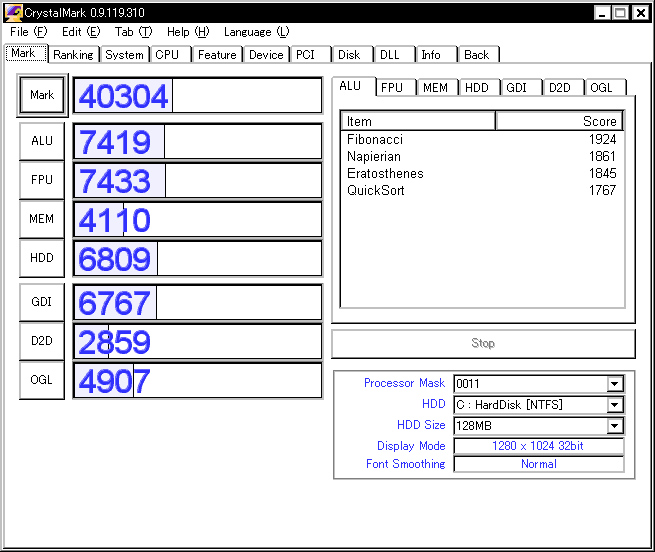Select the FPU results tab

click(396, 88)
